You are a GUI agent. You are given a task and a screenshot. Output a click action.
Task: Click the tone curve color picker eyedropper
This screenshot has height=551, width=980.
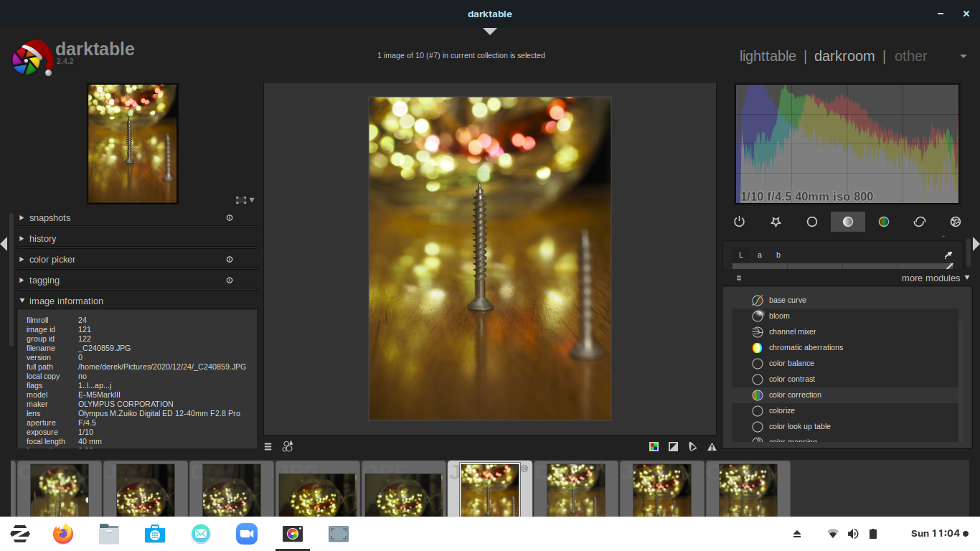coord(948,255)
